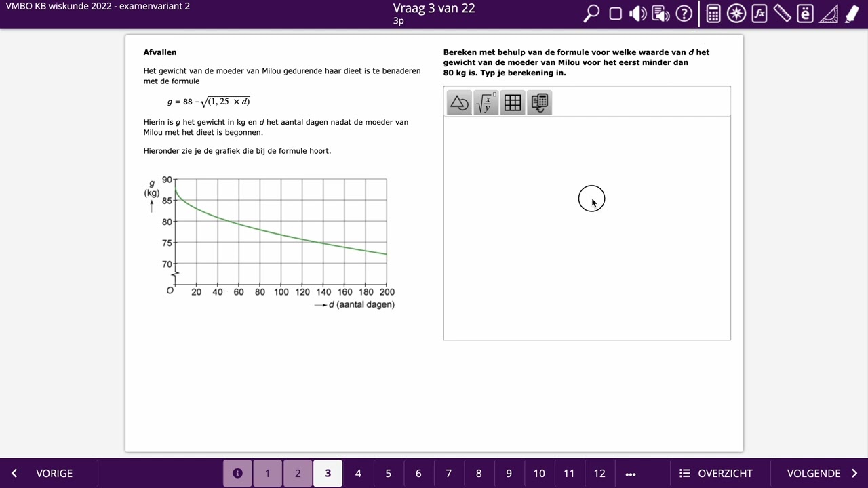Select current question 3 tab
Image resolution: width=868 pixels, height=488 pixels.
(328, 473)
